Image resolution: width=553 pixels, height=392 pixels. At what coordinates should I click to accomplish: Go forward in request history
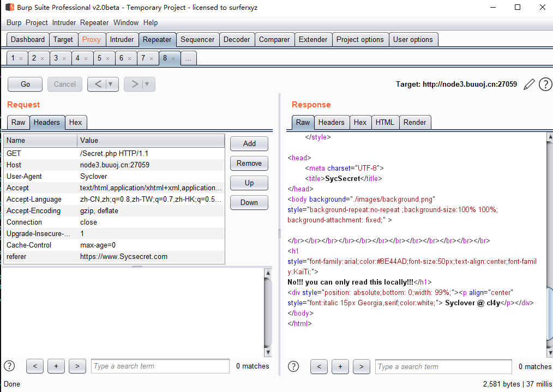point(134,84)
